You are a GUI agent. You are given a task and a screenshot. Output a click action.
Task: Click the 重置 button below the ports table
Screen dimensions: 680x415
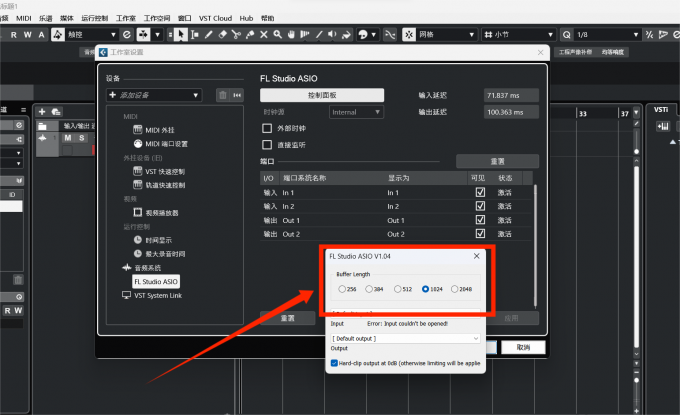(288, 318)
